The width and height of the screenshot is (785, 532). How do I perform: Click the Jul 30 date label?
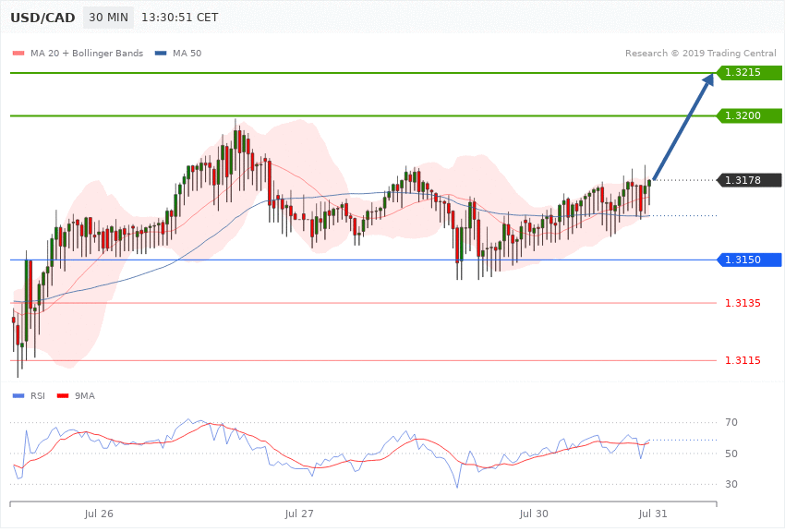pyautogui.click(x=534, y=514)
